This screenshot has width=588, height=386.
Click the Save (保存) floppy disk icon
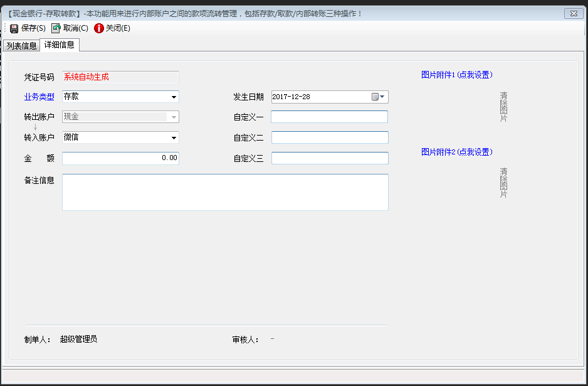tap(14, 28)
